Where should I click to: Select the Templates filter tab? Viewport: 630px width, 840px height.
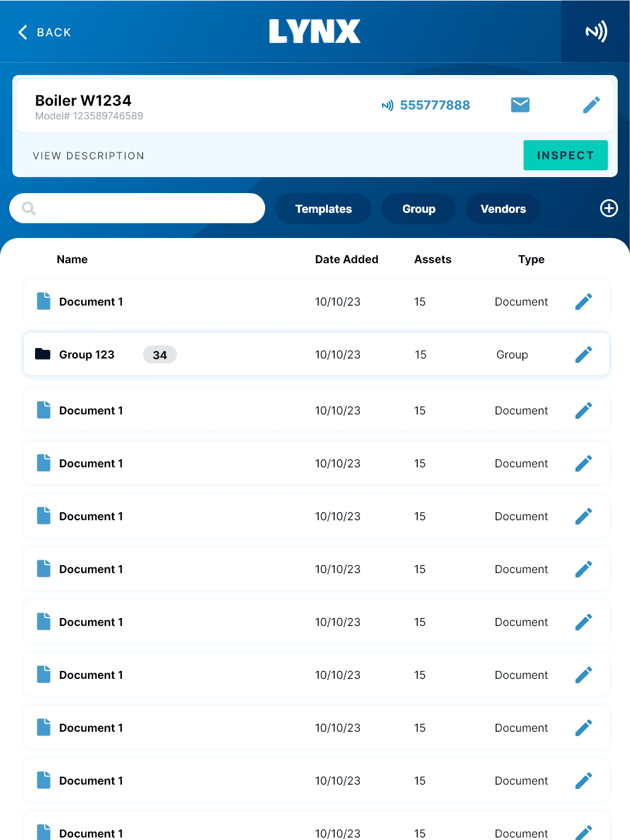pos(323,209)
